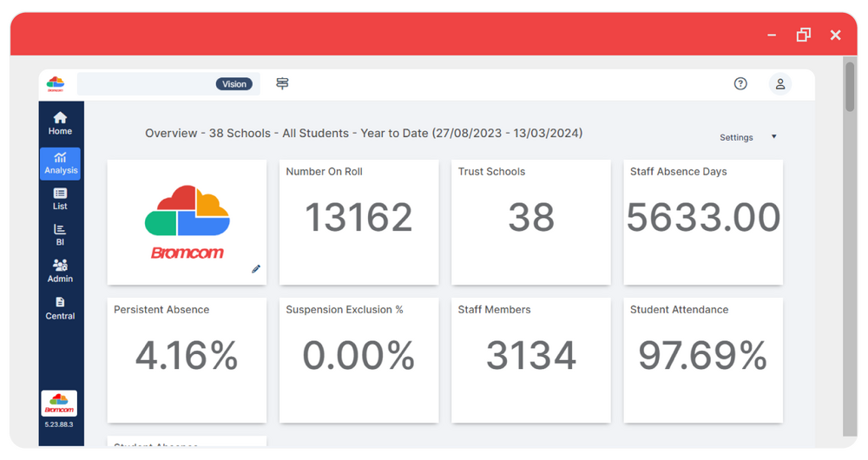Open the user profile icon
The width and height of the screenshot is (868, 460).
point(780,83)
